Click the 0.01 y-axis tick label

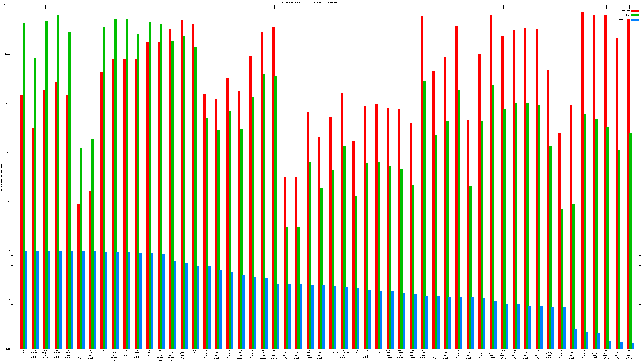pyautogui.click(x=8, y=349)
